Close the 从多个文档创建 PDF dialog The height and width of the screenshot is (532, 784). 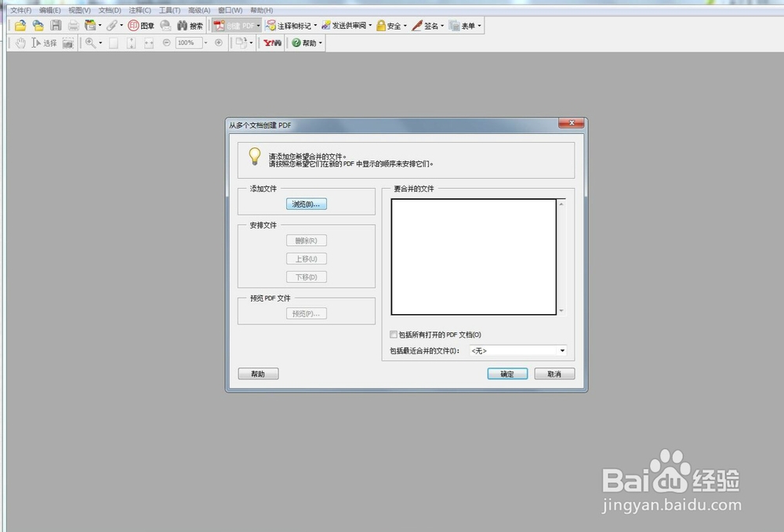pyautogui.click(x=571, y=123)
